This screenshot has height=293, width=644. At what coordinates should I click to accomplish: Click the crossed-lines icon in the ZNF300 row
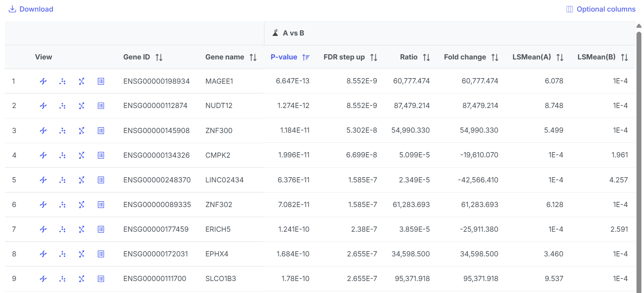(82, 130)
